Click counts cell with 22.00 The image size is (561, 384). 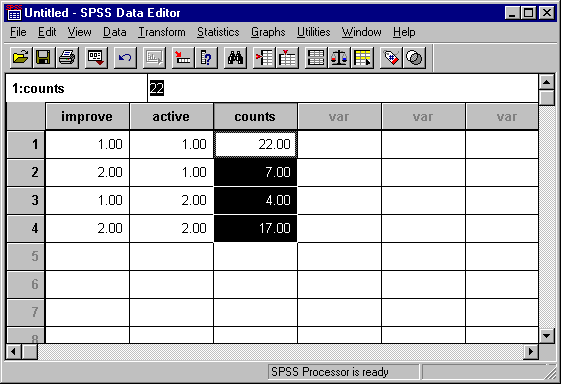pyautogui.click(x=255, y=144)
